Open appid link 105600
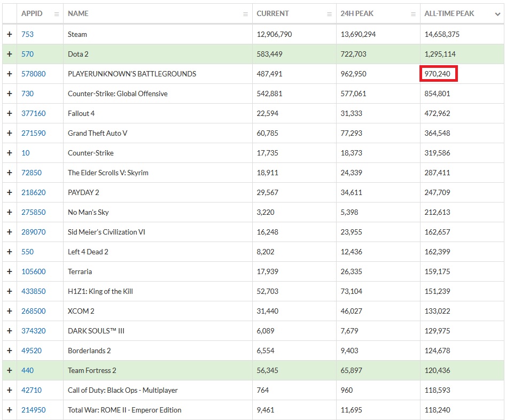 click(34, 271)
